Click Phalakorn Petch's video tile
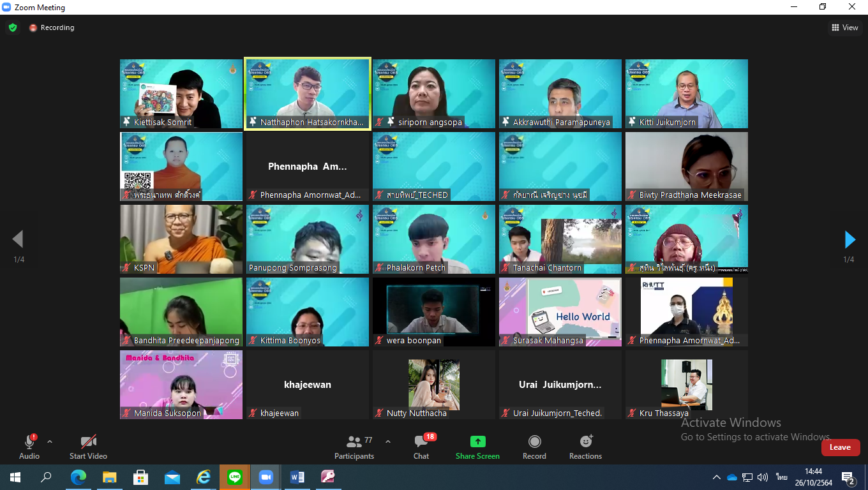 tap(434, 239)
